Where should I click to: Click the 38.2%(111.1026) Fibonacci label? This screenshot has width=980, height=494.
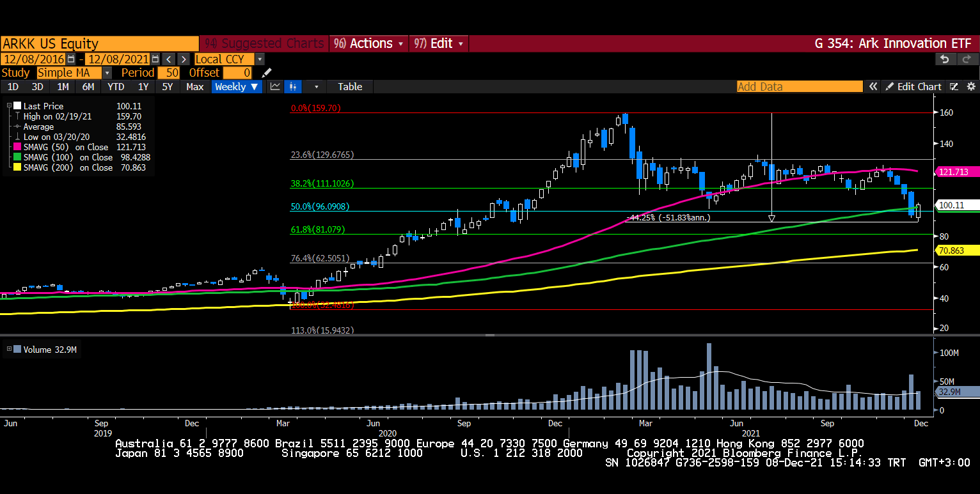[322, 183]
